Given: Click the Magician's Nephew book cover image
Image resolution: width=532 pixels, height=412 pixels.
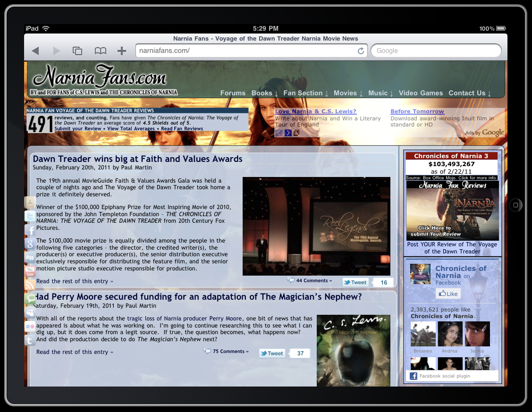Looking at the screenshot, I should [x=353, y=350].
